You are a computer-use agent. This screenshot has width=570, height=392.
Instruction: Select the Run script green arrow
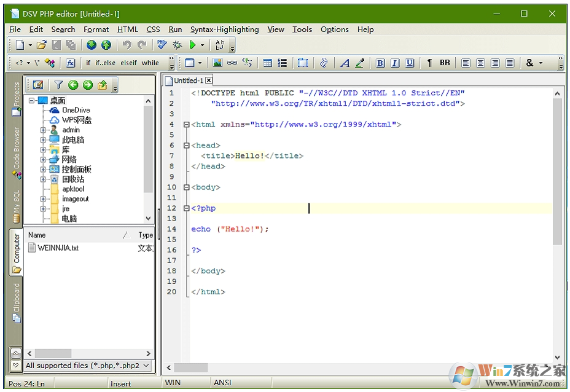click(193, 44)
